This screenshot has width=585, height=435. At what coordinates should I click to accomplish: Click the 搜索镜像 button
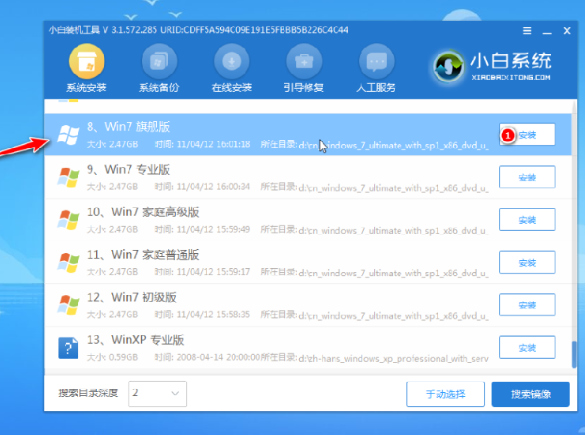(531, 394)
